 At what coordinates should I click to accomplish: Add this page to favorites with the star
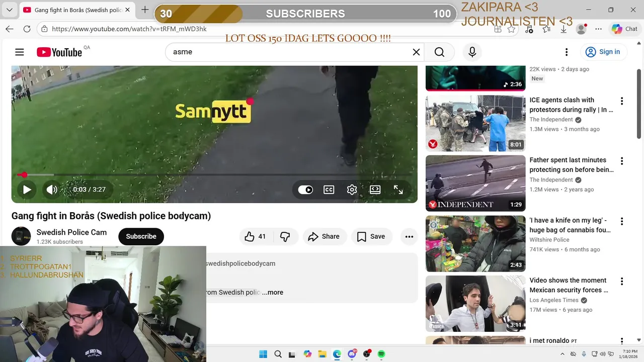511,29
